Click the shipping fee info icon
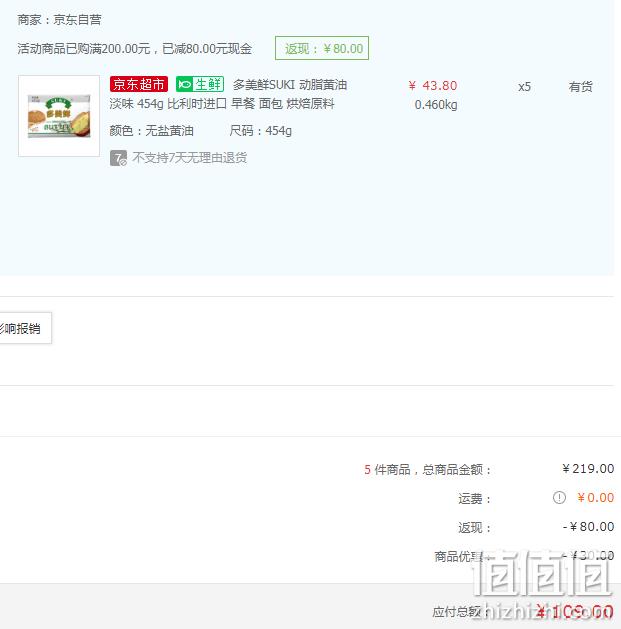This screenshot has width=621, height=629. click(559, 498)
